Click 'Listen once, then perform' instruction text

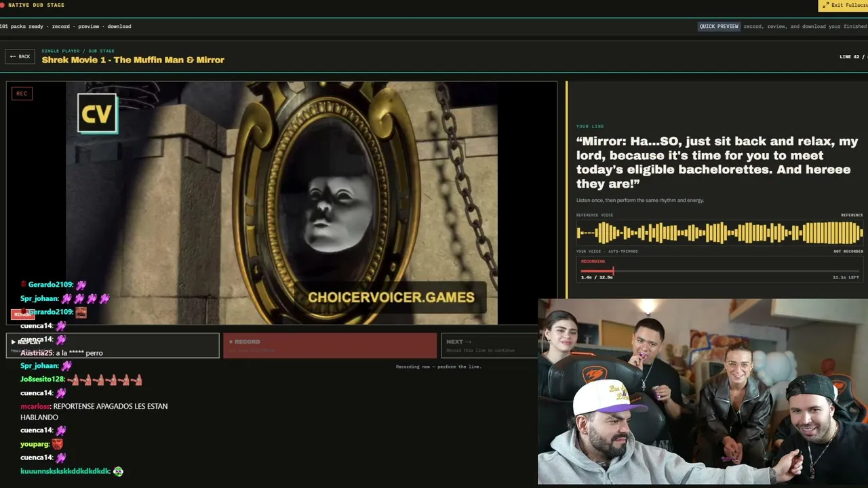tap(640, 201)
